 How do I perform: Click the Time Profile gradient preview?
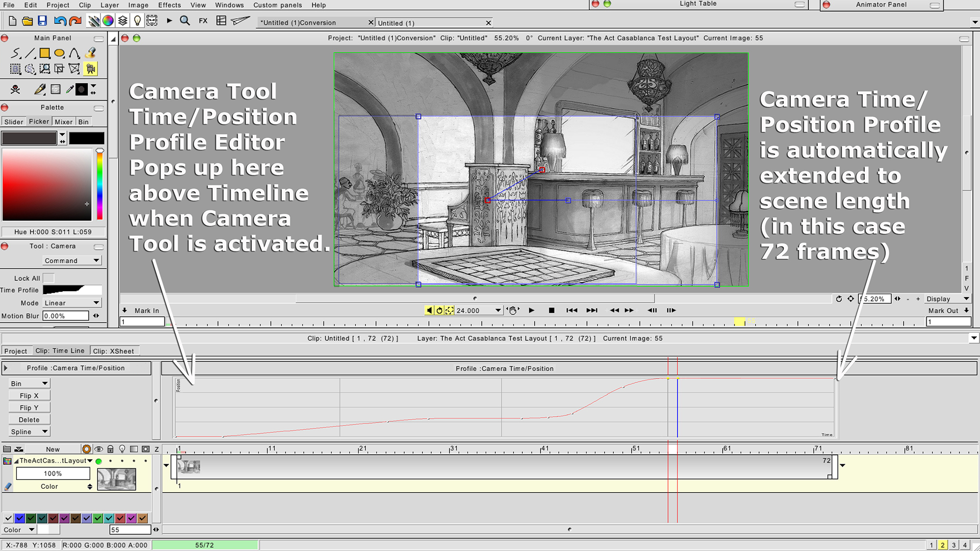[x=73, y=290]
